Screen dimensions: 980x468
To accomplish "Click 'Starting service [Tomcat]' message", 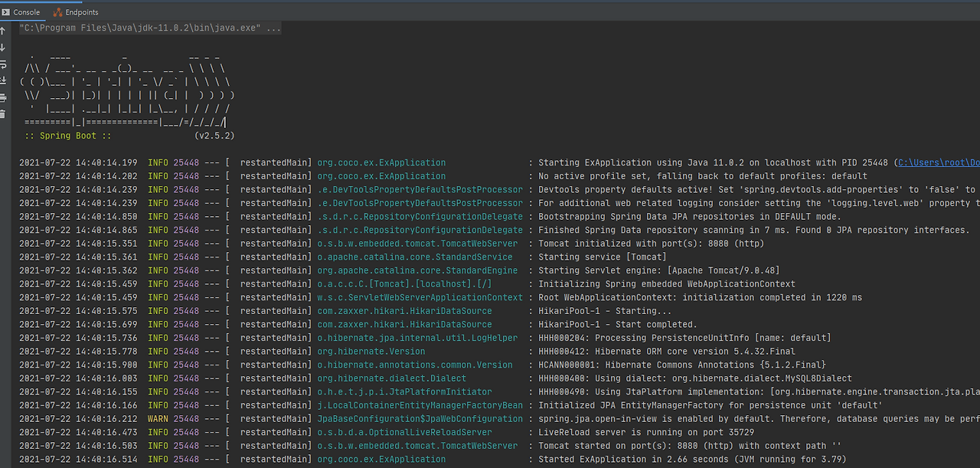I will 603,257.
